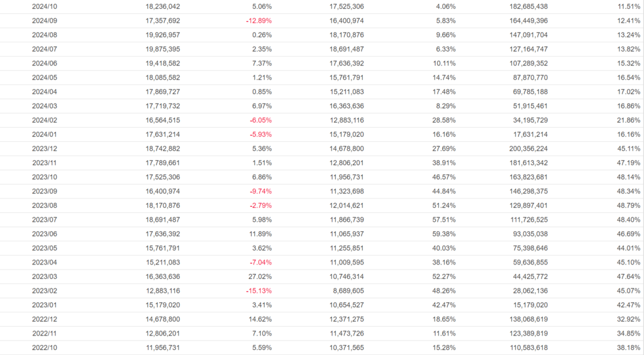Select the -12.89% negative change value
Viewport: 644px width, 355px height.
[259, 21]
